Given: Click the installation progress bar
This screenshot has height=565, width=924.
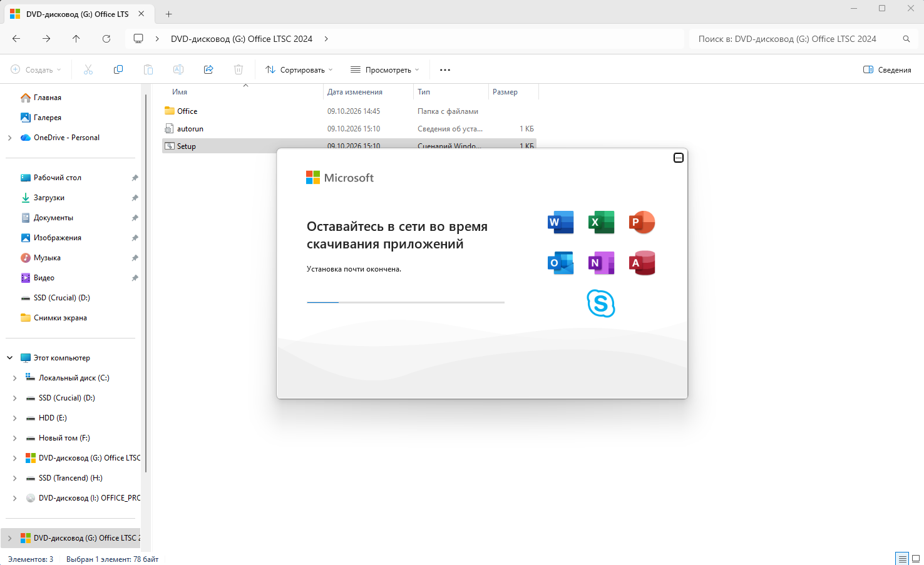Looking at the screenshot, I should pyautogui.click(x=406, y=302).
